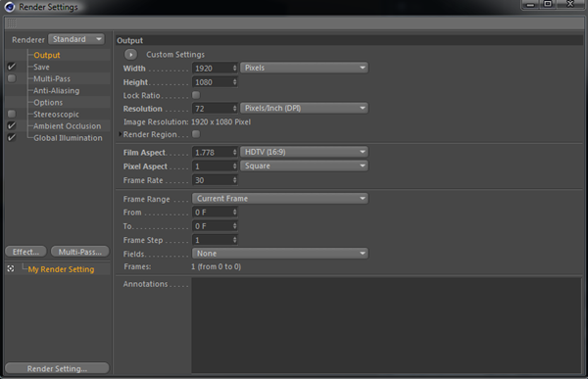Click the target icon beside My Render Setting
588x379 pixels.
[x=11, y=268]
